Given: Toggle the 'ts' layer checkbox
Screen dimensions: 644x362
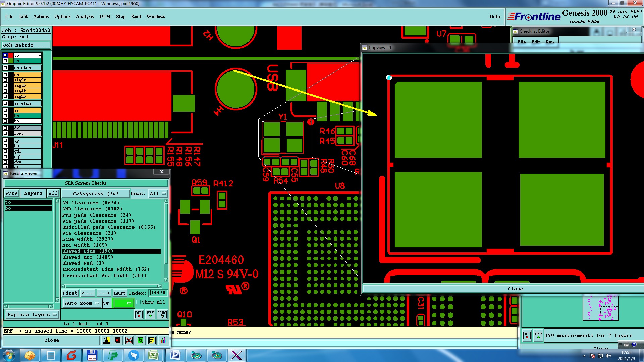Looking at the screenshot, I should coord(5,61).
